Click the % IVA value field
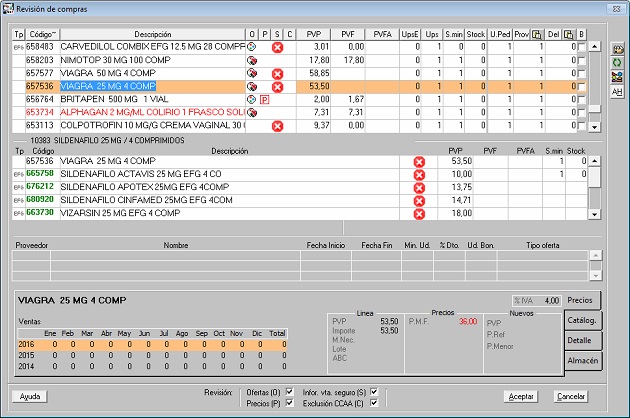630x418 pixels. [x=536, y=301]
